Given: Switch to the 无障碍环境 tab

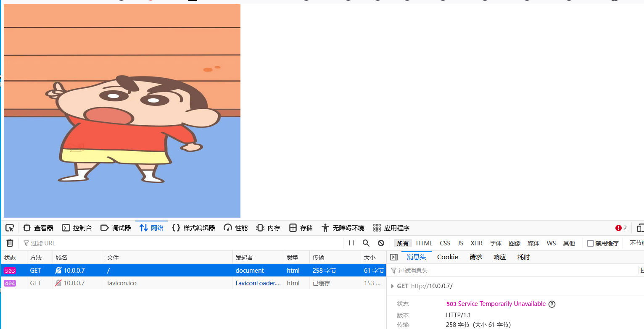Looking at the screenshot, I should click(x=343, y=228).
